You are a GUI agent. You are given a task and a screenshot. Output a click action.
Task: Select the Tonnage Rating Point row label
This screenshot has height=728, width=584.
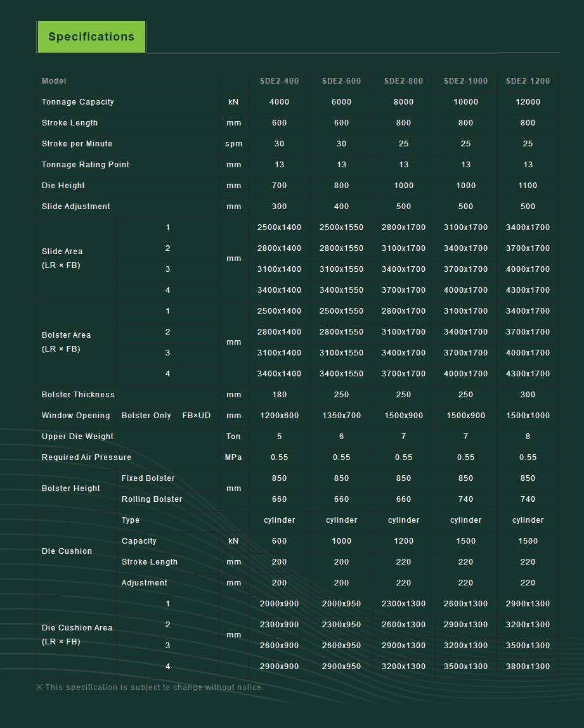tap(86, 165)
